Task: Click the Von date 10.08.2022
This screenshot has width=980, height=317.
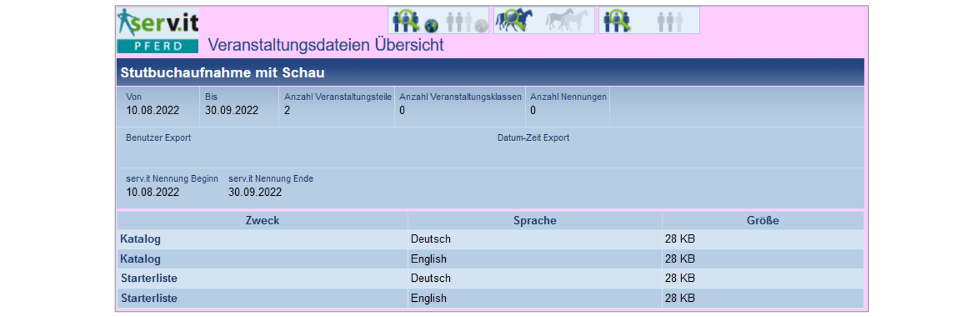Action: coord(153,110)
